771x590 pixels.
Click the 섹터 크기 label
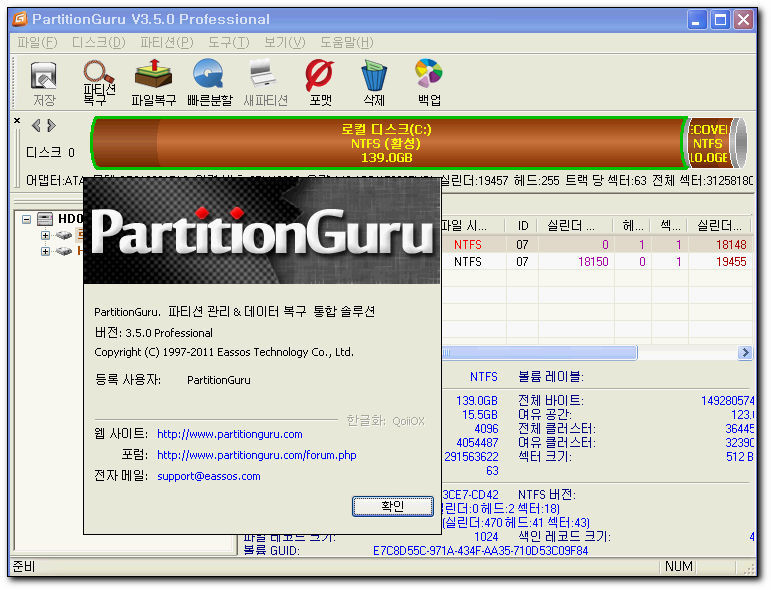pyautogui.click(x=545, y=457)
